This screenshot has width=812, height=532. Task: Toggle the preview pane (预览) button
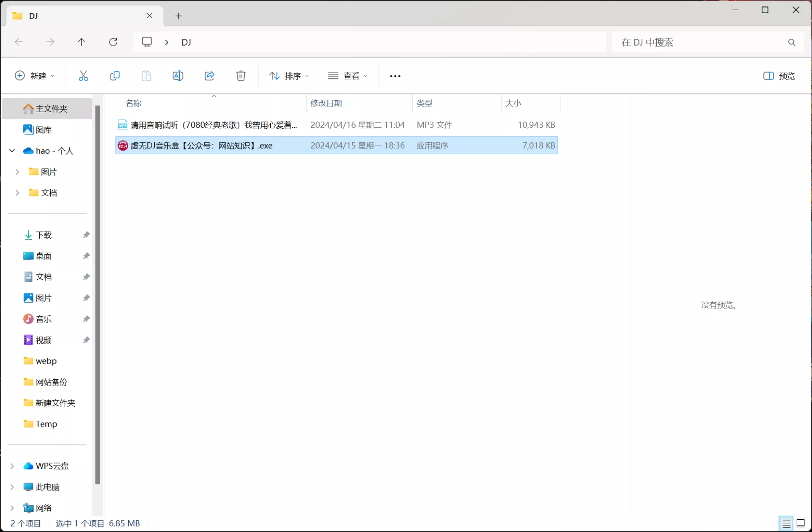pyautogui.click(x=779, y=76)
